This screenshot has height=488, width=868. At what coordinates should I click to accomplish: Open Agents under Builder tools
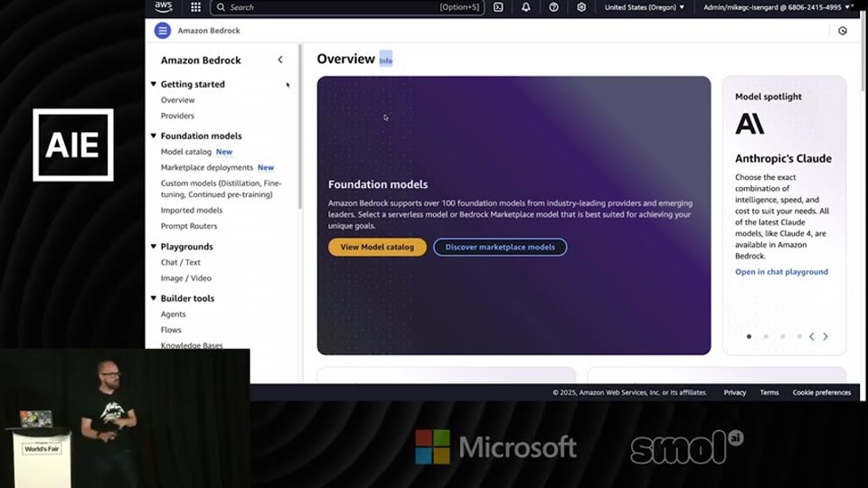174,314
